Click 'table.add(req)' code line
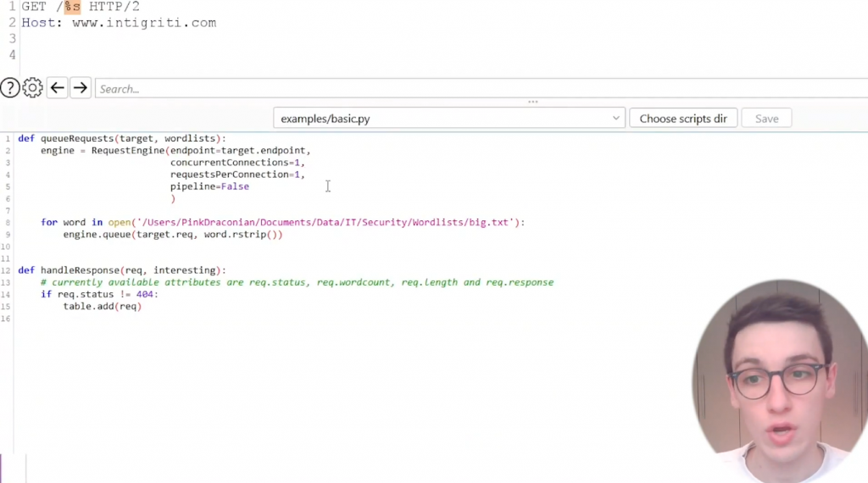The height and width of the screenshot is (483, 868). pyautogui.click(x=102, y=307)
